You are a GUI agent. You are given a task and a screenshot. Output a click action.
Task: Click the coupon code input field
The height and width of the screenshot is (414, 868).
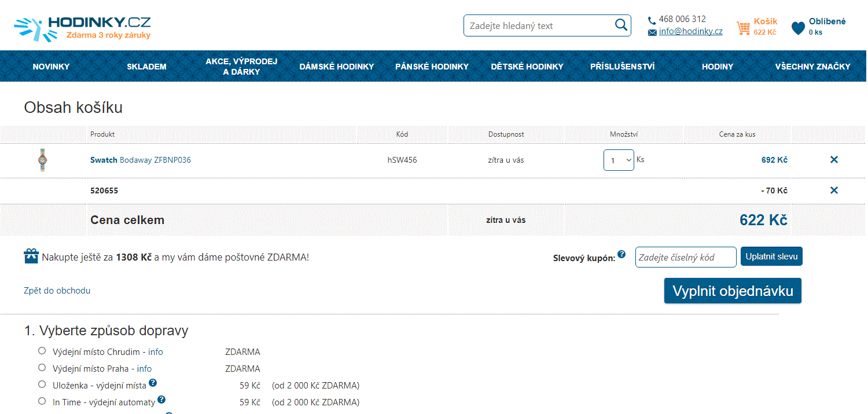pos(685,257)
